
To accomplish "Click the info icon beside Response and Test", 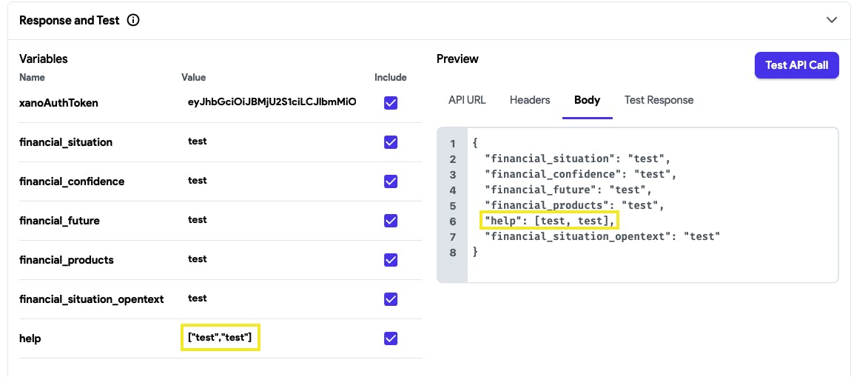I will [x=133, y=21].
